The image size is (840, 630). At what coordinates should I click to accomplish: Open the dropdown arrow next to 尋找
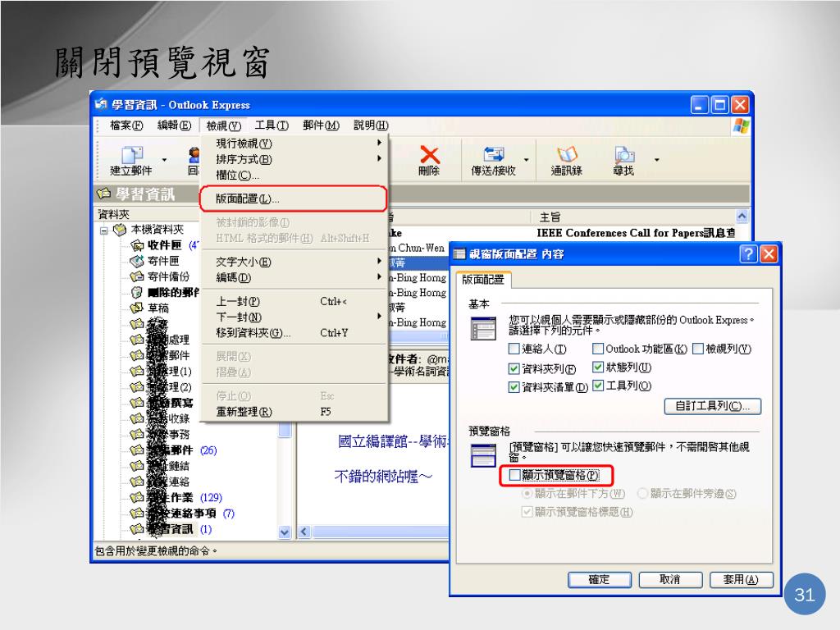point(656,160)
